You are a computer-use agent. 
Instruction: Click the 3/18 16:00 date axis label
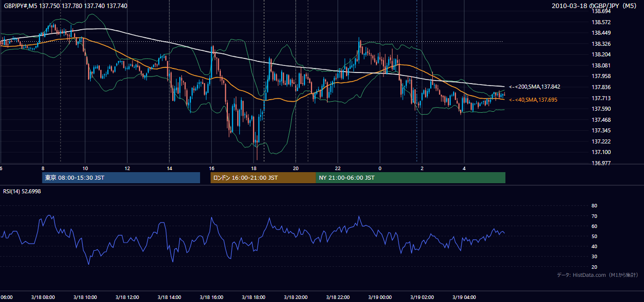pos(211,297)
